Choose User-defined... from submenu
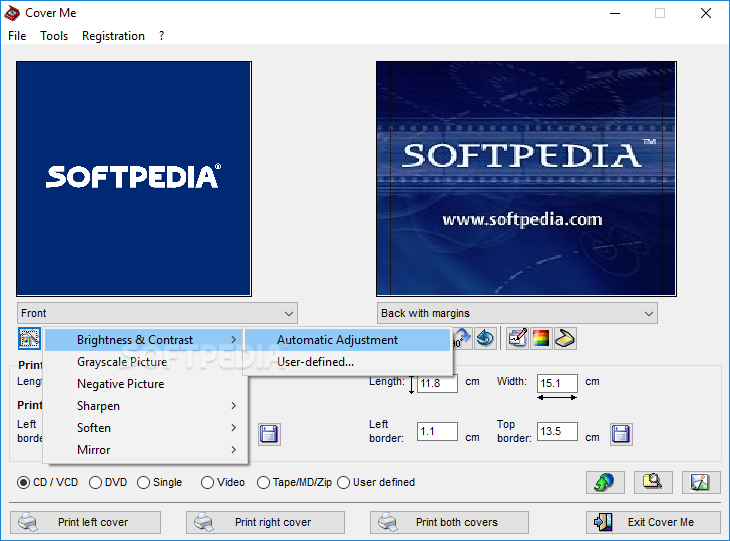 pyautogui.click(x=347, y=362)
